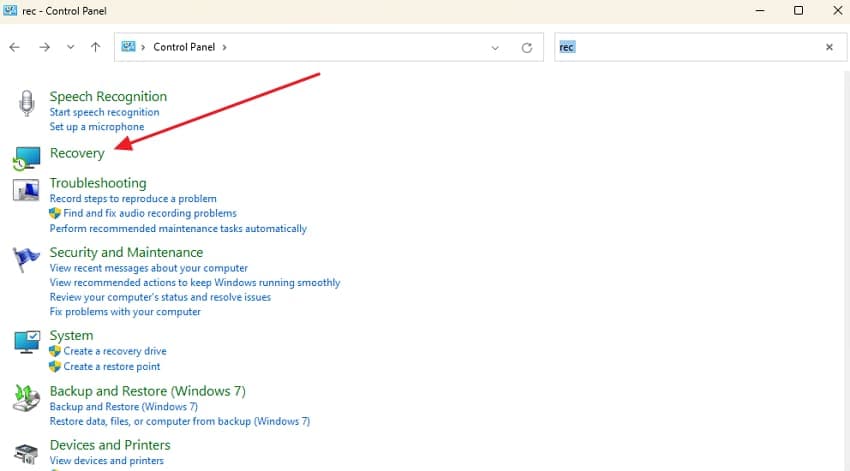Click the System computer icon
The height and width of the screenshot is (471, 850).
pos(27,342)
